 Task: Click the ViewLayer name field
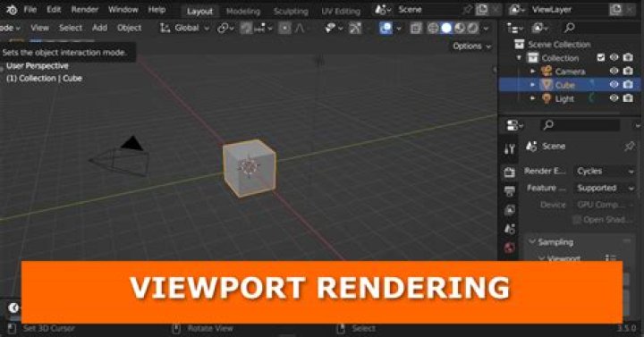[568, 10]
